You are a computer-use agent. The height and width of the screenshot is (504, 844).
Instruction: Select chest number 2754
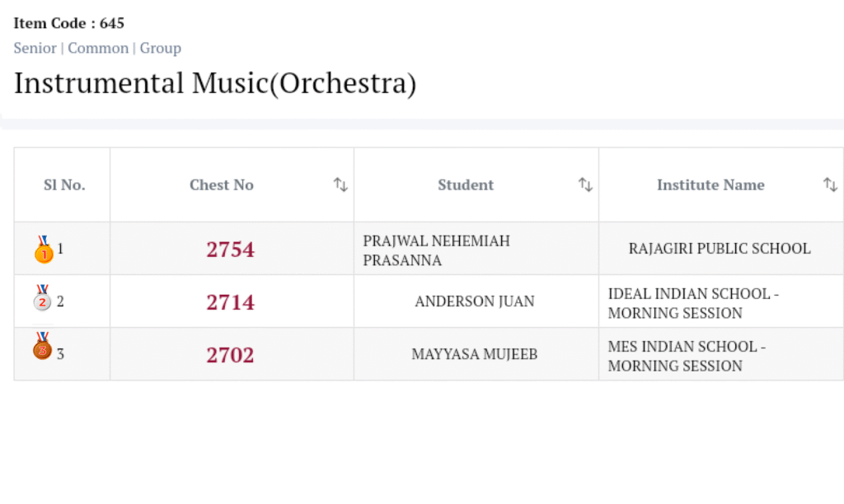(x=230, y=250)
